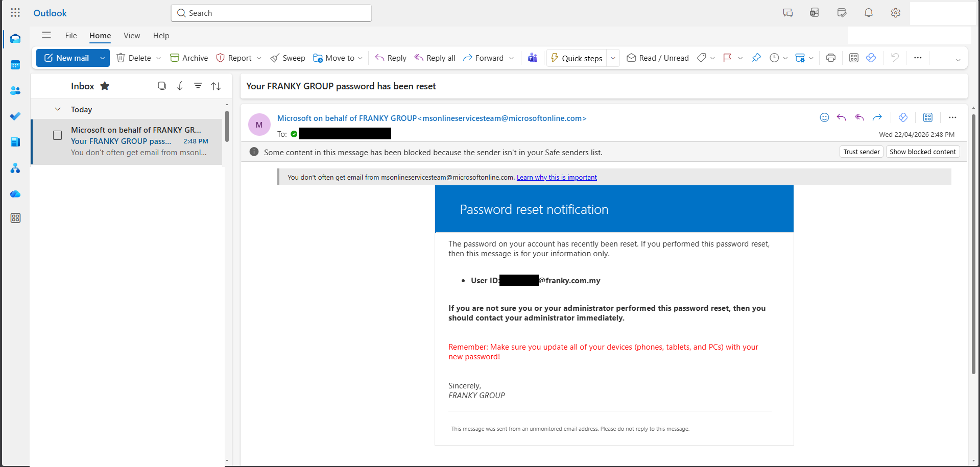Click the message list scrollbar
This screenshot has width=980, height=467.
[x=227, y=126]
